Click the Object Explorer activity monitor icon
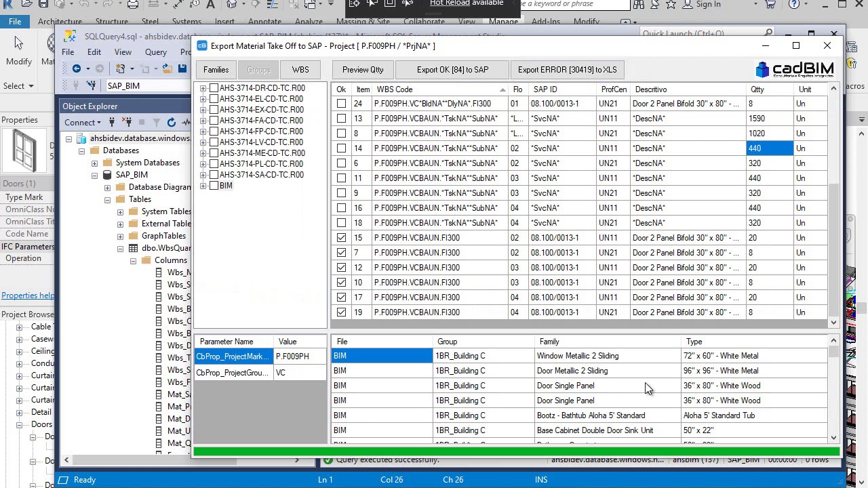 click(x=186, y=122)
